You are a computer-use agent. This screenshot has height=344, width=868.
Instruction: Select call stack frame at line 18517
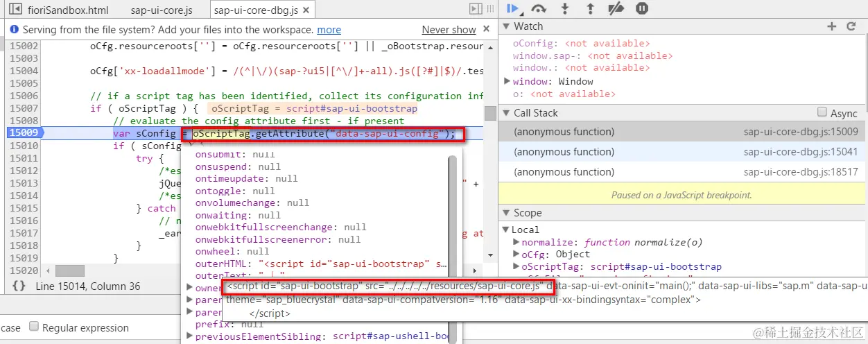[x=683, y=172]
